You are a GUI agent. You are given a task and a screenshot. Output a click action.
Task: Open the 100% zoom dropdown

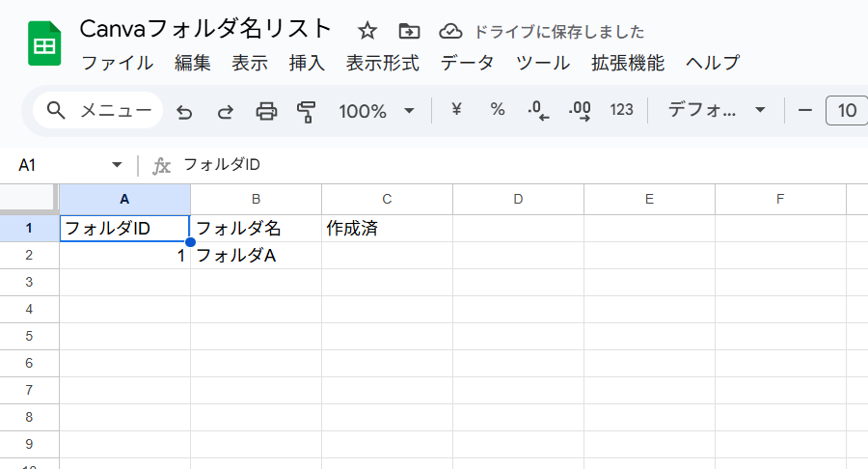point(377,111)
